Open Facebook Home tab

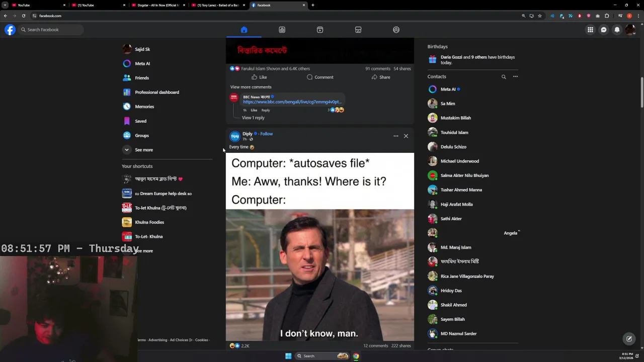244,30
